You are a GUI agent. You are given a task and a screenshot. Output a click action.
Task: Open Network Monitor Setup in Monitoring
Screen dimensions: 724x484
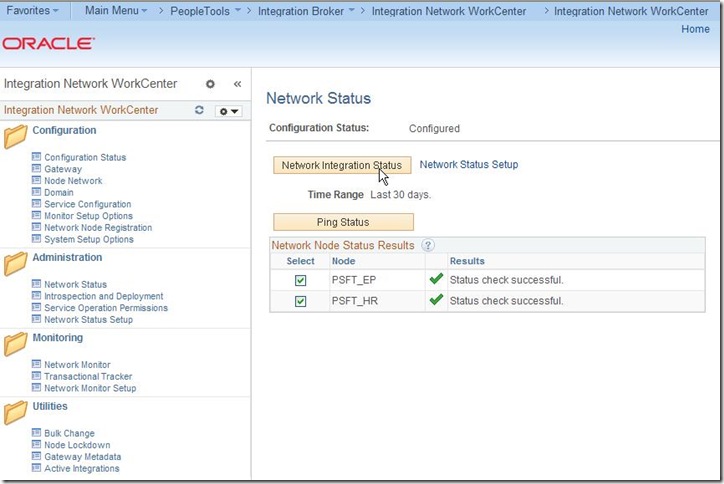[x=90, y=388]
